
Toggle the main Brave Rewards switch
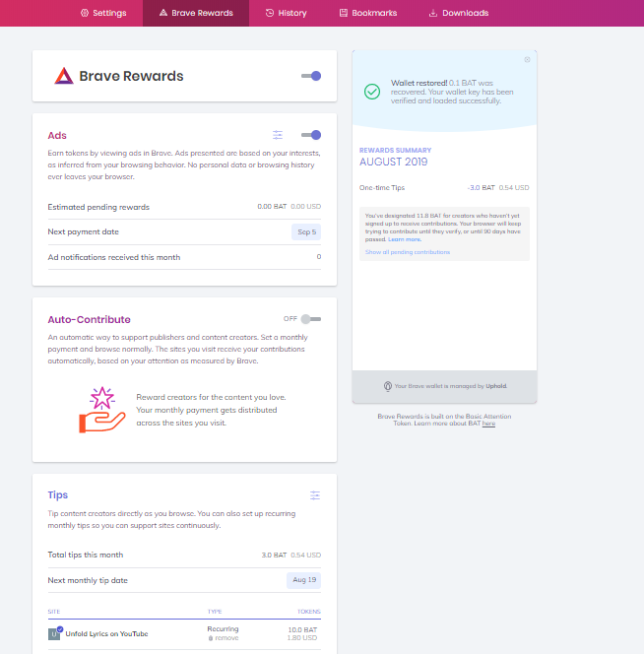coord(311,76)
